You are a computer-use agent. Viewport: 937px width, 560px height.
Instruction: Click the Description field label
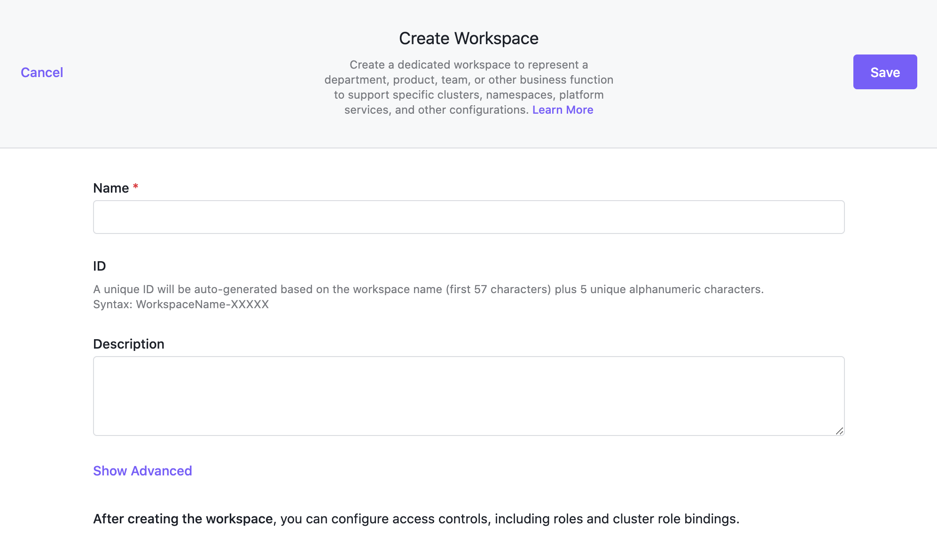(x=129, y=344)
